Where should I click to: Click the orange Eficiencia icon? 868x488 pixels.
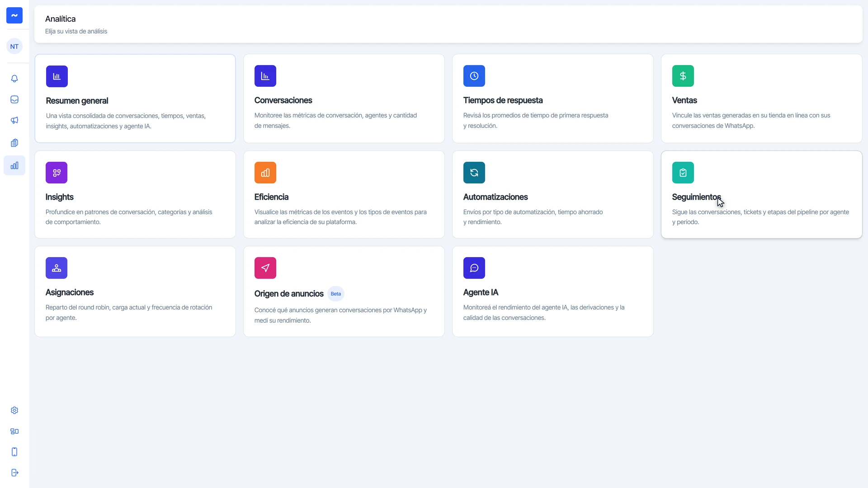tap(265, 173)
